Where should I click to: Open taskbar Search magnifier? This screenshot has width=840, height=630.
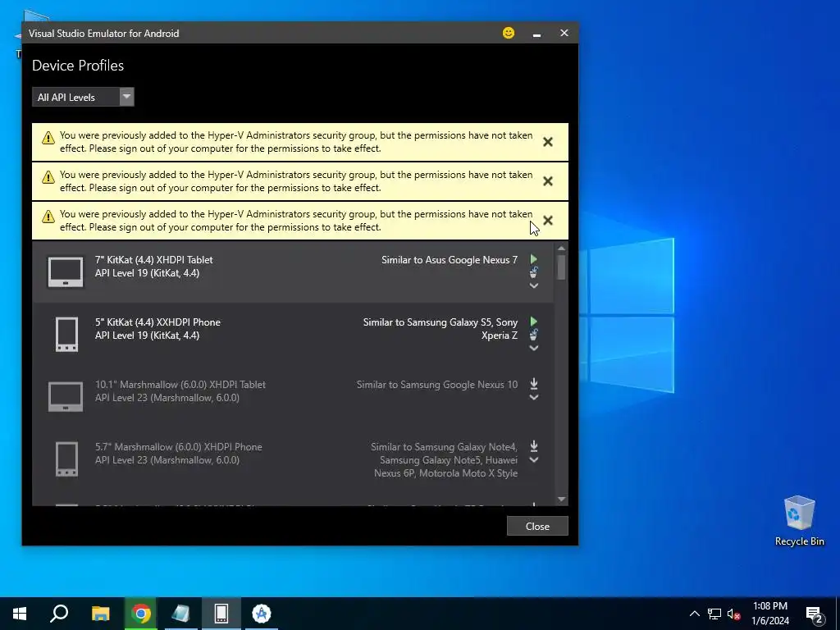(x=59, y=614)
